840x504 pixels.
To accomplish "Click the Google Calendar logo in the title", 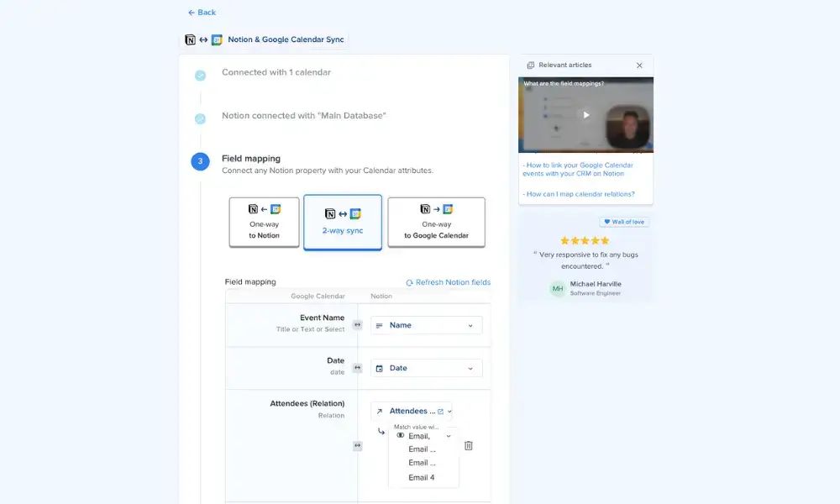I will pos(217,39).
